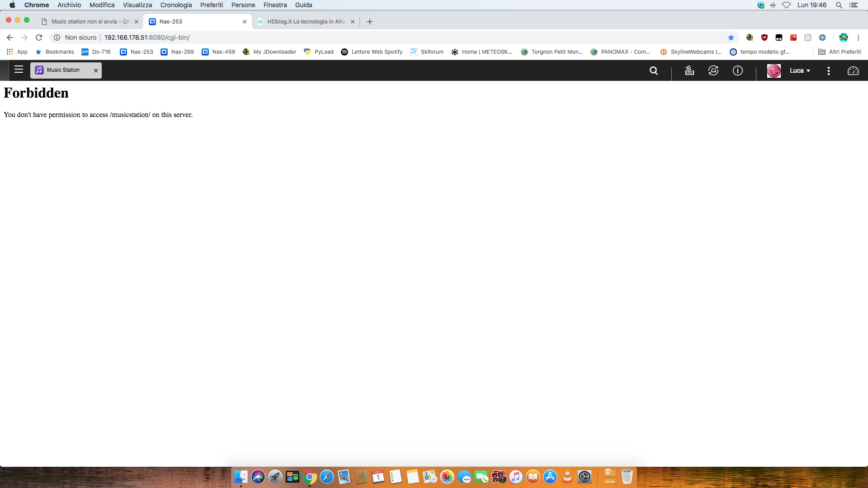Click the QNAP three-dot more options

[828, 70]
